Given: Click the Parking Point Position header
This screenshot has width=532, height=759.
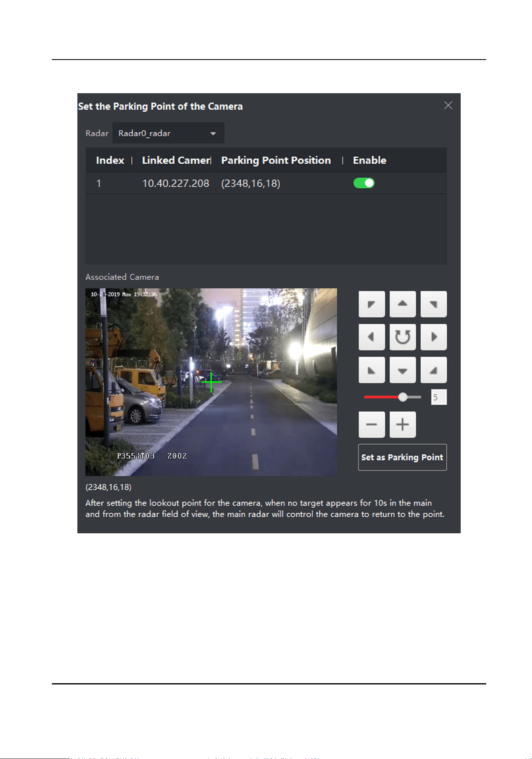Looking at the screenshot, I should [x=276, y=160].
